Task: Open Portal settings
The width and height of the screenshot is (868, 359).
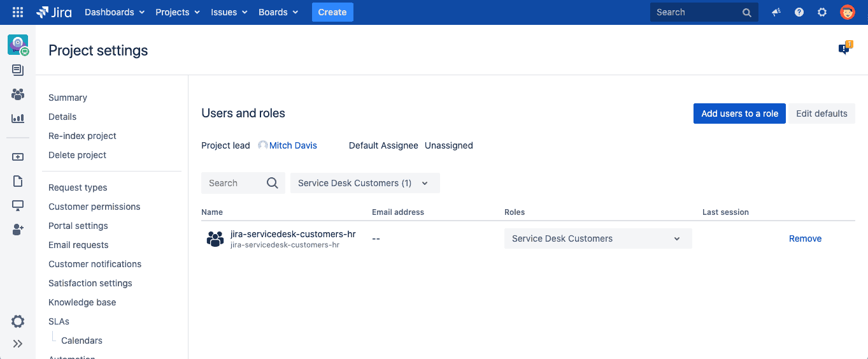Action: coord(78,226)
